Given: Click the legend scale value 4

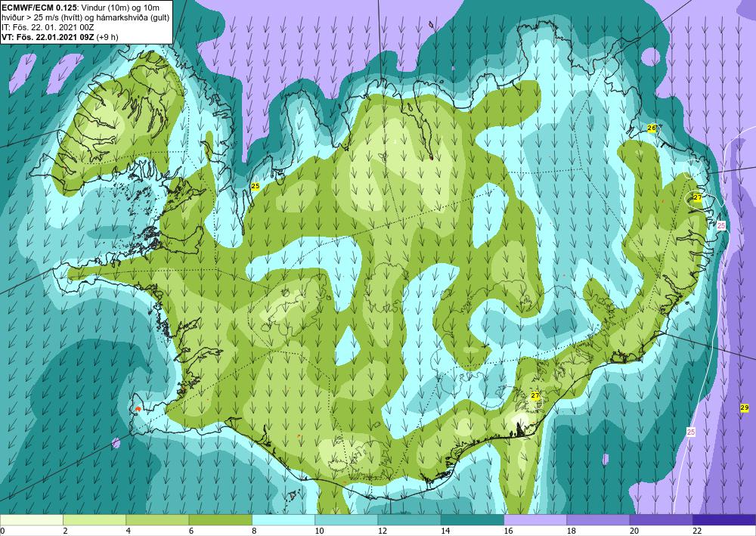Looking at the screenshot, I should (x=129, y=531).
